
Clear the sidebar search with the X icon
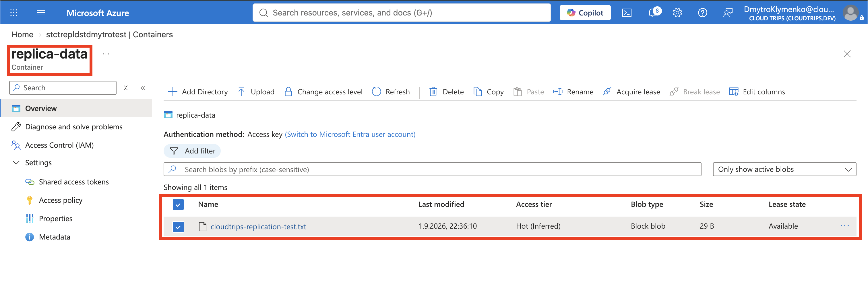(x=126, y=87)
